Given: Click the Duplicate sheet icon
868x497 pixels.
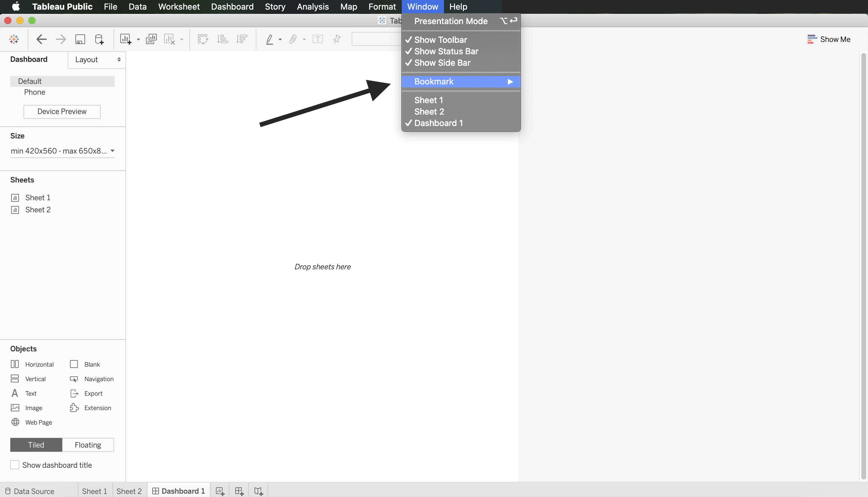Looking at the screenshot, I should 151,39.
